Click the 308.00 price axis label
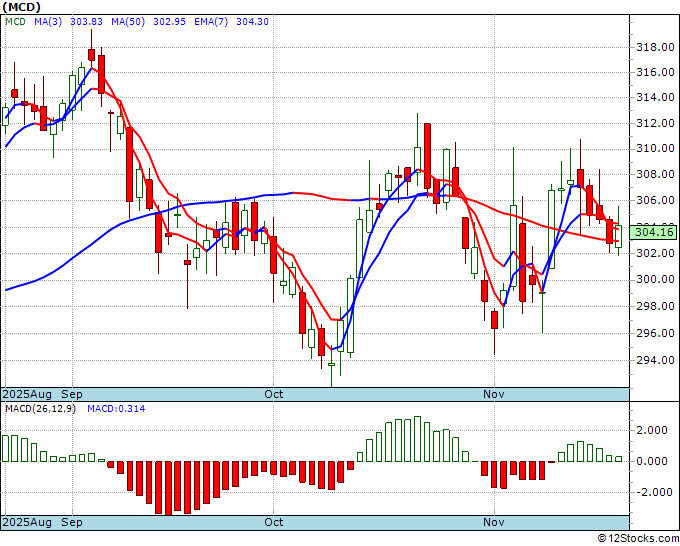The image size is (680, 546). (655, 175)
